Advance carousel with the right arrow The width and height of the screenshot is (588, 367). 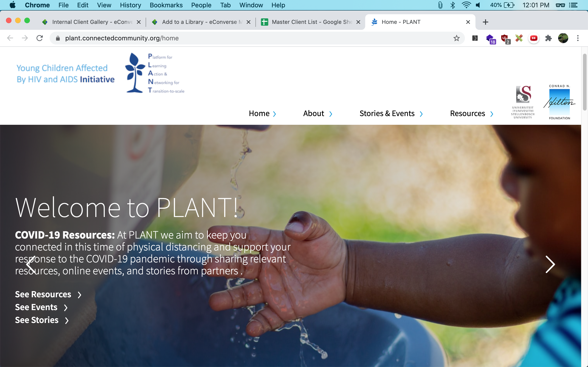[550, 264]
